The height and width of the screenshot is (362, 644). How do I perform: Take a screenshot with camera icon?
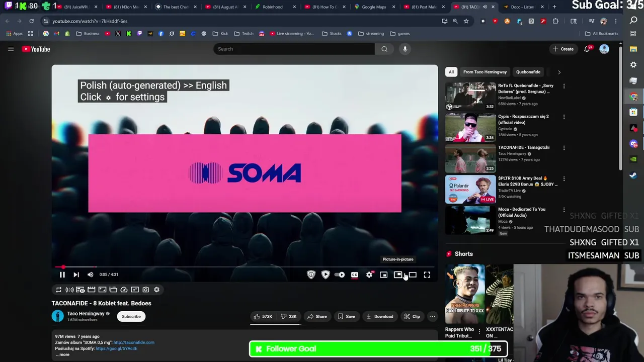tap(146, 290)
